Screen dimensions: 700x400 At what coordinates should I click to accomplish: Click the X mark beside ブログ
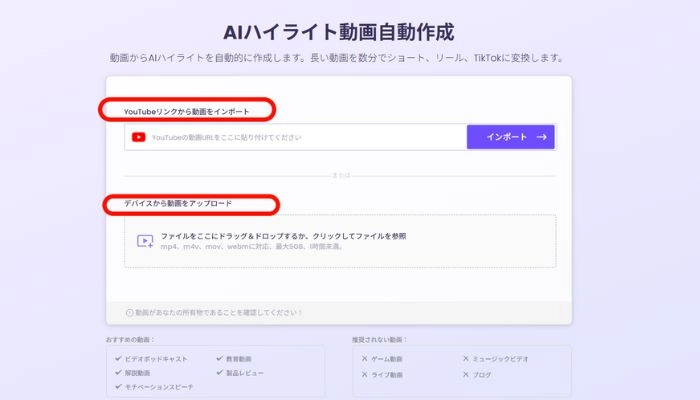(465, 375)
